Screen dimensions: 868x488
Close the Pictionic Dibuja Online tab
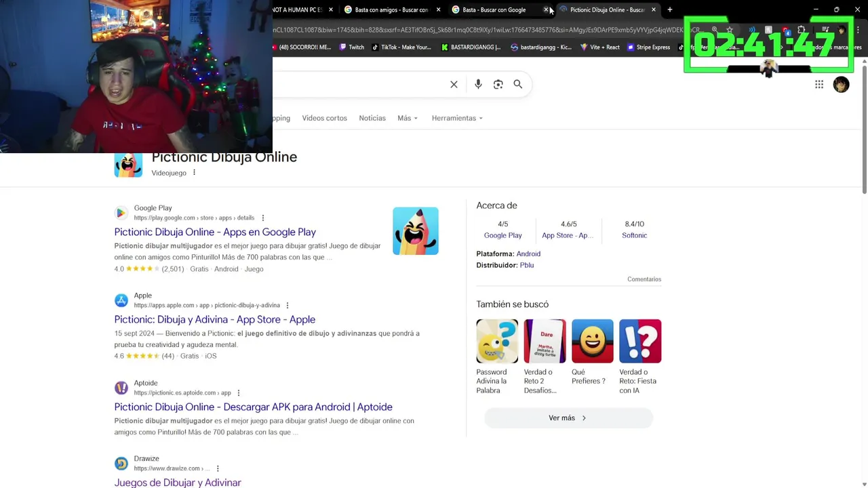[654, 9]
